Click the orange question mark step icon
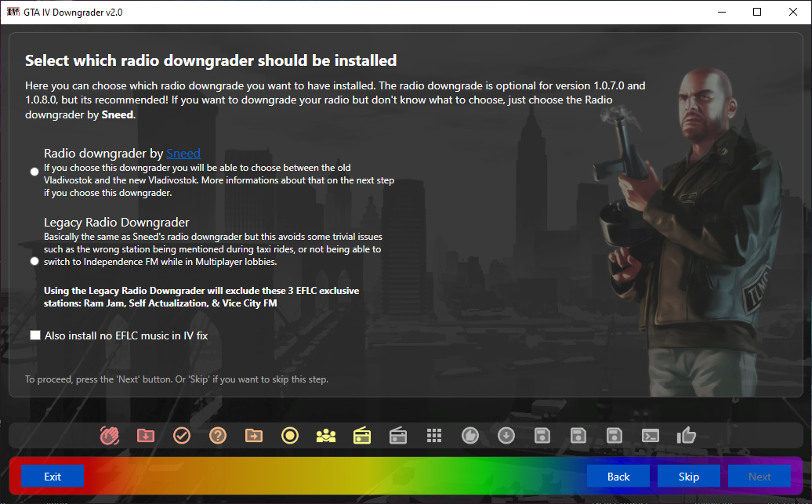 coord(218,435)
